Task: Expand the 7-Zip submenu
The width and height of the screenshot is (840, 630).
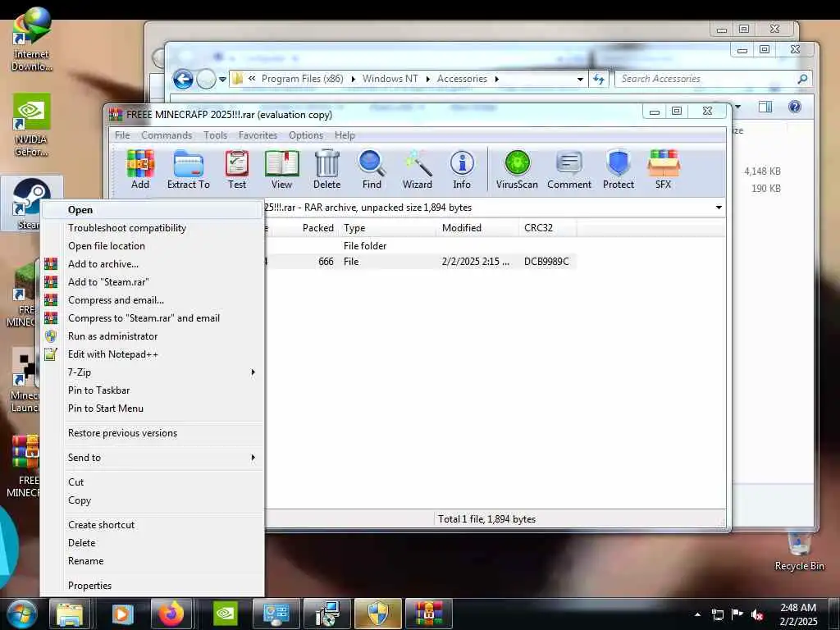Action: 153,372
